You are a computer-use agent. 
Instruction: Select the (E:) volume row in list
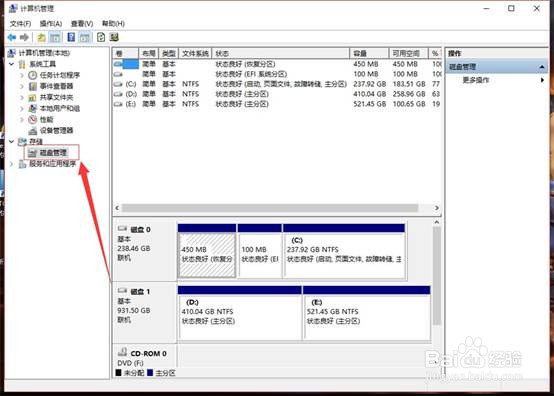pyautogui.click(x=277, y=104)
